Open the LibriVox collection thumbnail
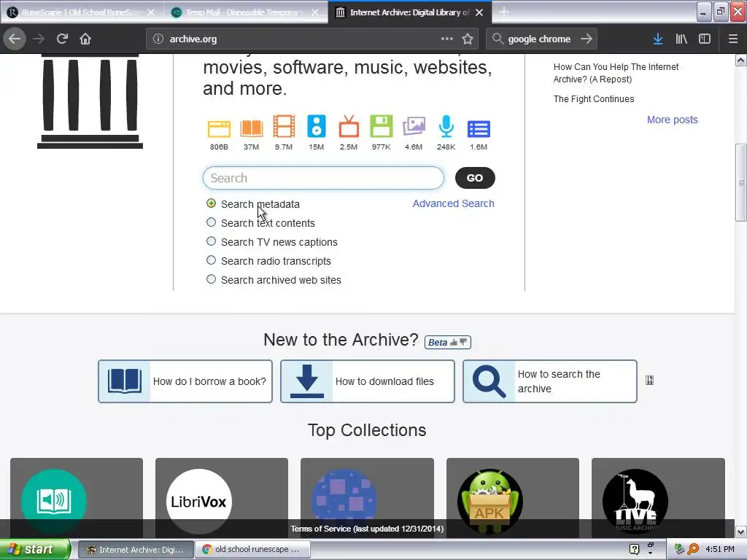 click(222, 498)
